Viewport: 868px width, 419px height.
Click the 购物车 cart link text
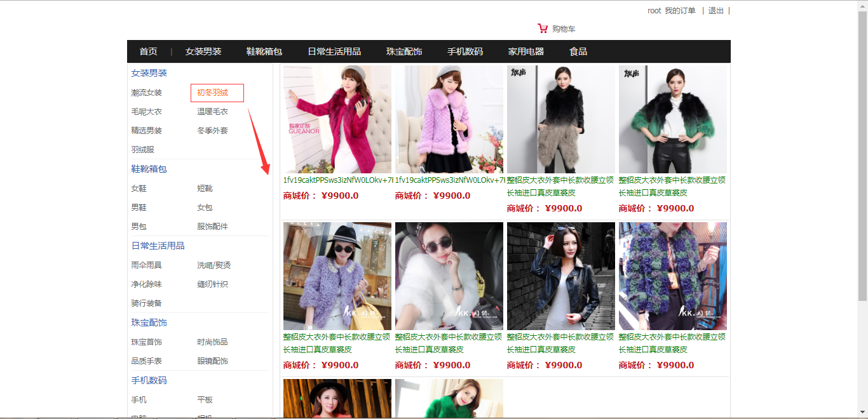564,29
